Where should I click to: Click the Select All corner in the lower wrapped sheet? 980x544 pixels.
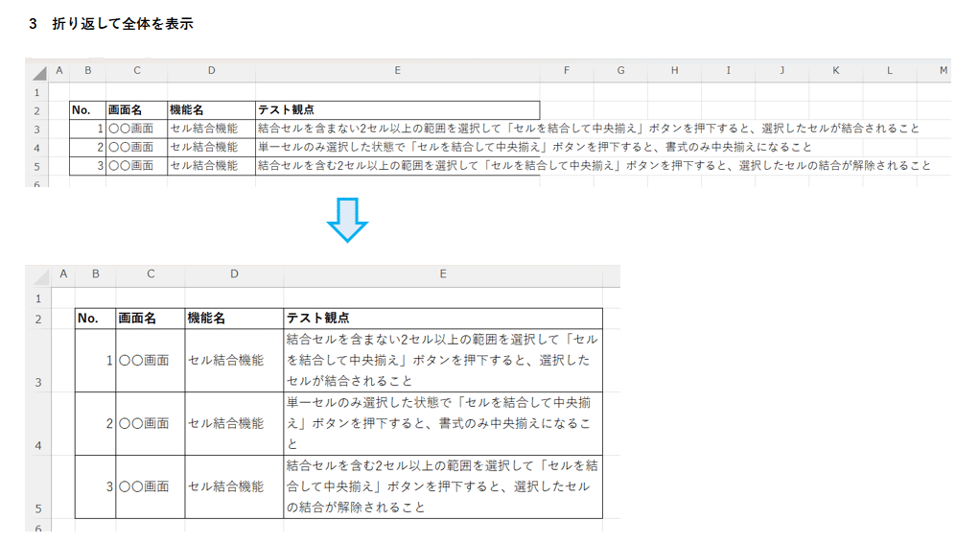38,275
